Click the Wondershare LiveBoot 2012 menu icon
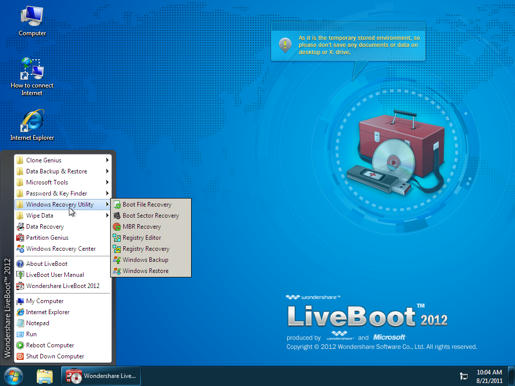Viewport: 515px width, 386px height. (x=20, y=286)
